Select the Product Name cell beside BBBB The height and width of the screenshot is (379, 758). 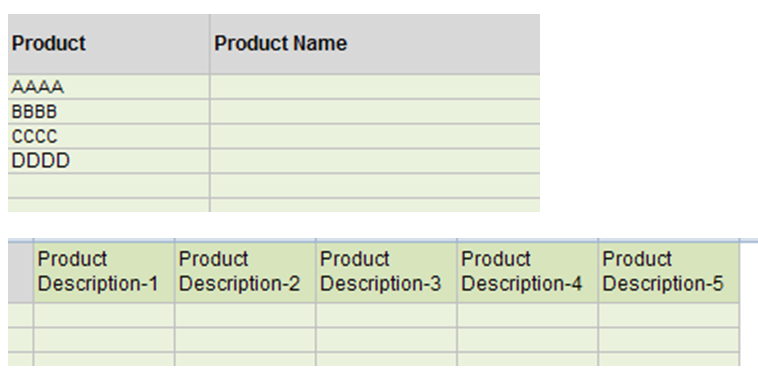tap(375, 112)
